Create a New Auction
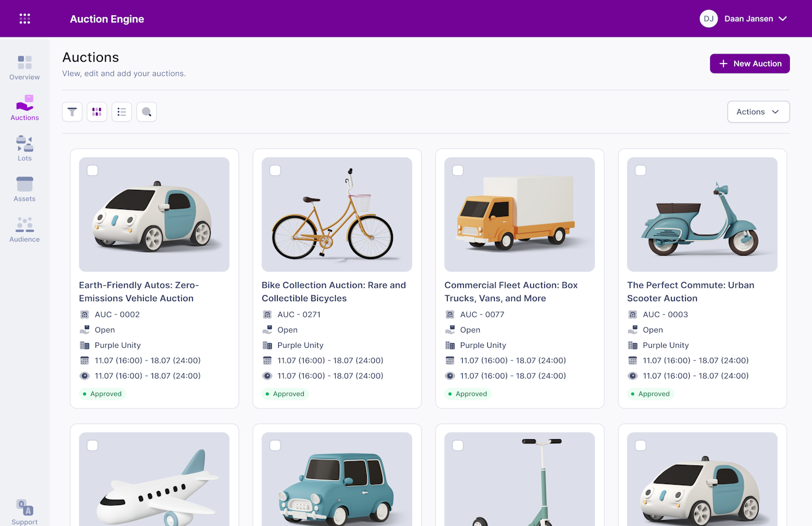This screenshot has height=526, width=812. pyautogui.click(x=750, y=63)
